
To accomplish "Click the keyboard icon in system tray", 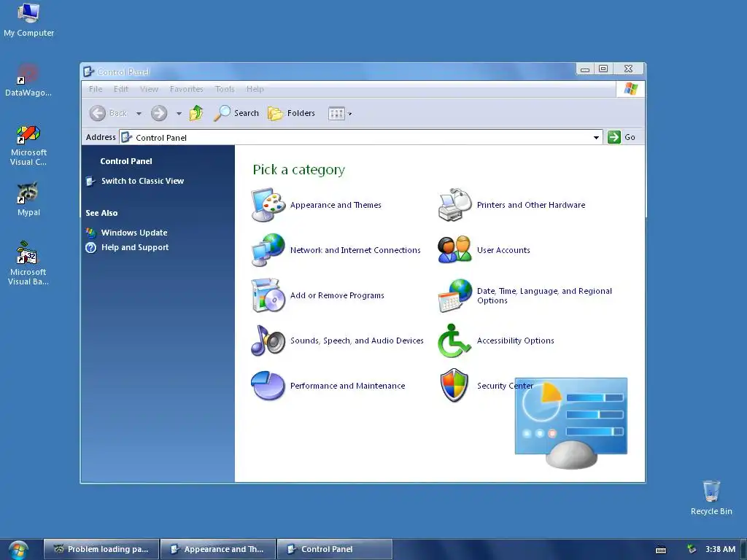I will pyautogui.click(x=661, y=550).
